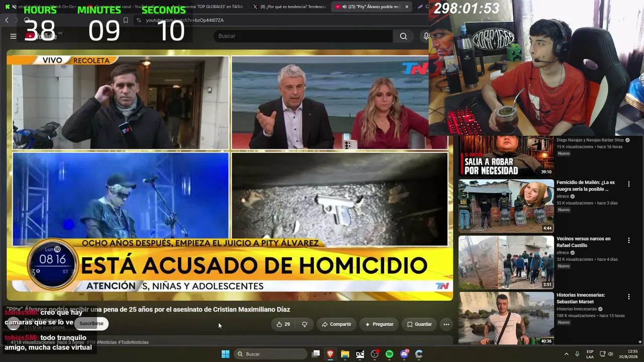Like the video with thumbs-up button
644x362 pixels.
[x=283, y=324]
